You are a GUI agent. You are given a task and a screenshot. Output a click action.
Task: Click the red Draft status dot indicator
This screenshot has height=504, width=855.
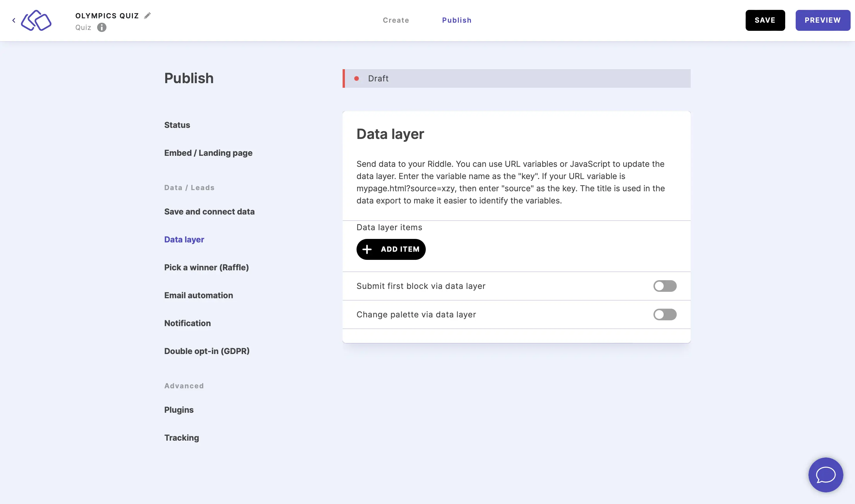click(x=357, y=78)
